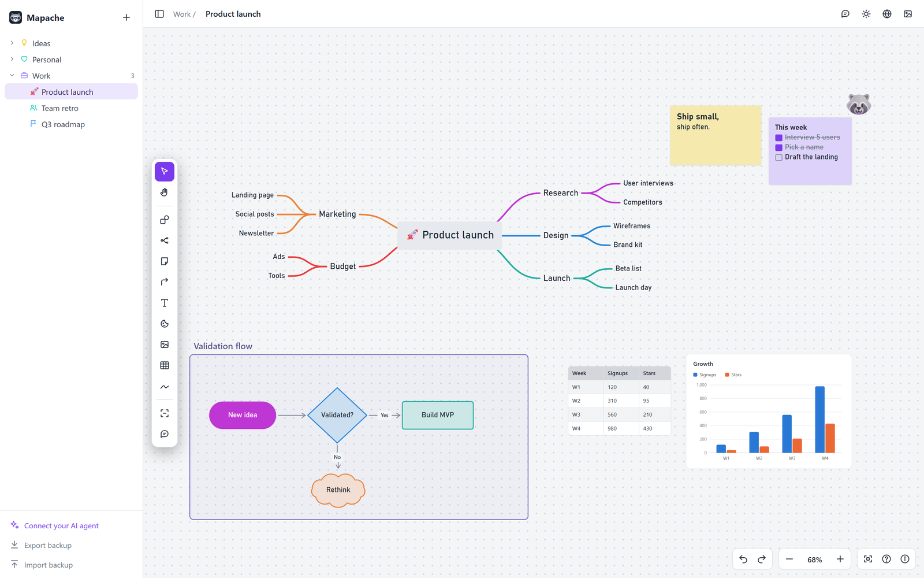The height and width of the screenshot is (578, 924).
Task: Open the Team retro board
Action: click(71, 108)
